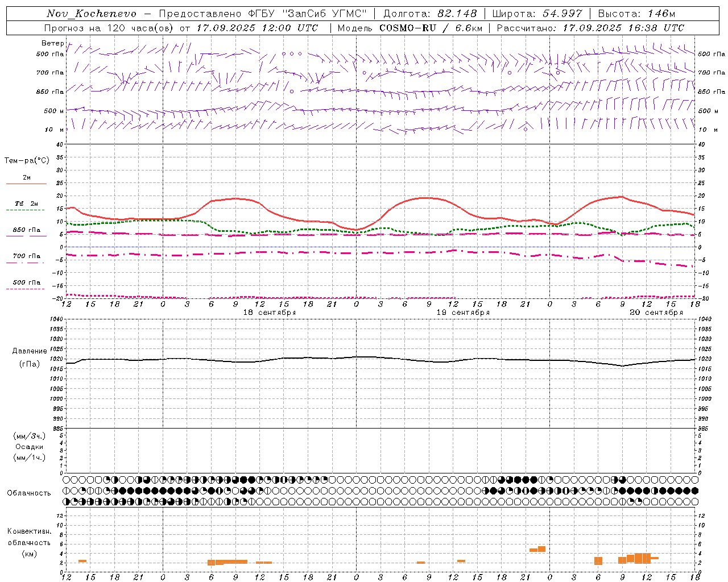Click the 18 сентября date label

[x=270, y=313]
